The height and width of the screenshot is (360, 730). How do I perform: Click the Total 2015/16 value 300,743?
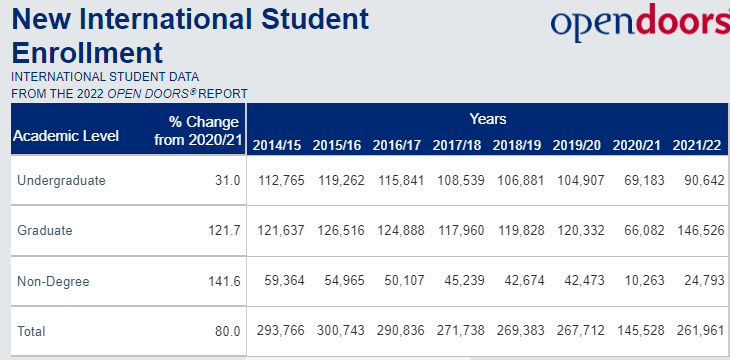coord(341,331)
